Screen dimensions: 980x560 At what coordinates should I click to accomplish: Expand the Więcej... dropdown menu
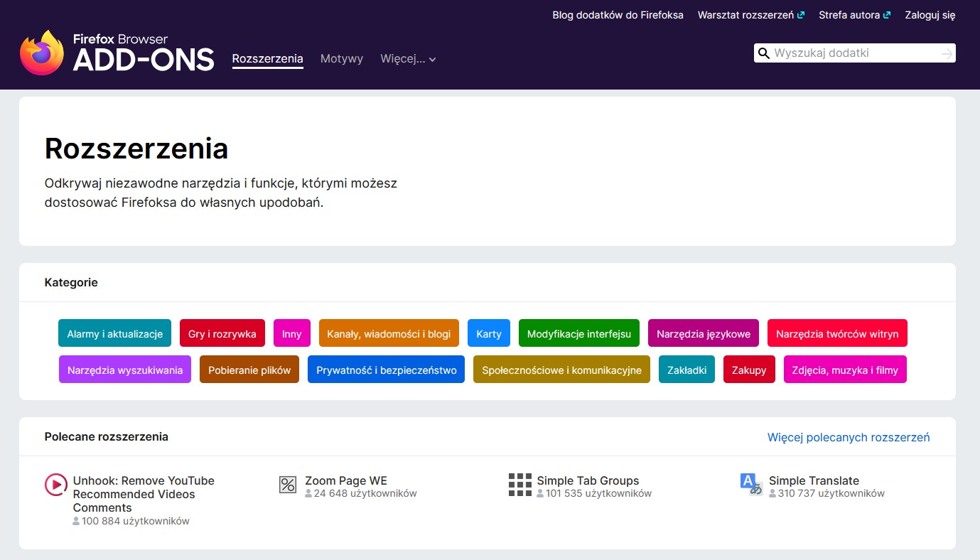(409, 59)
